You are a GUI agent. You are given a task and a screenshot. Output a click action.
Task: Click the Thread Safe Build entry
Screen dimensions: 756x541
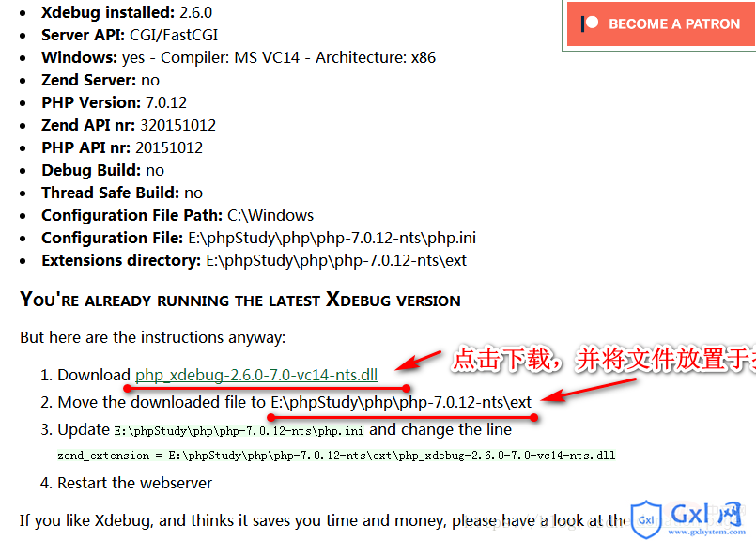122,193
